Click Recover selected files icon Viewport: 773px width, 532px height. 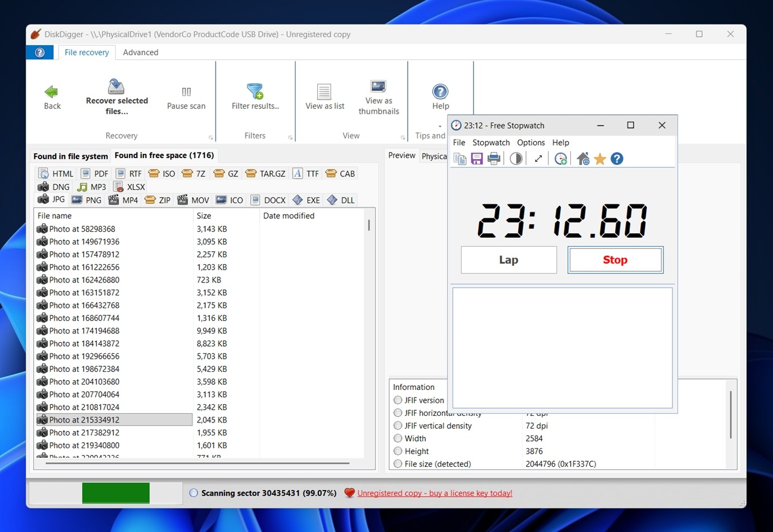(116, 87)
